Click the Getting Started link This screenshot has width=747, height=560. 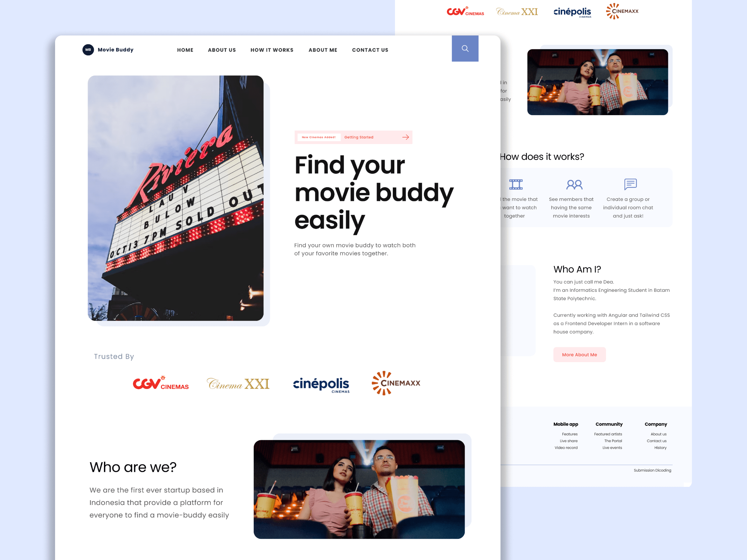359,137
